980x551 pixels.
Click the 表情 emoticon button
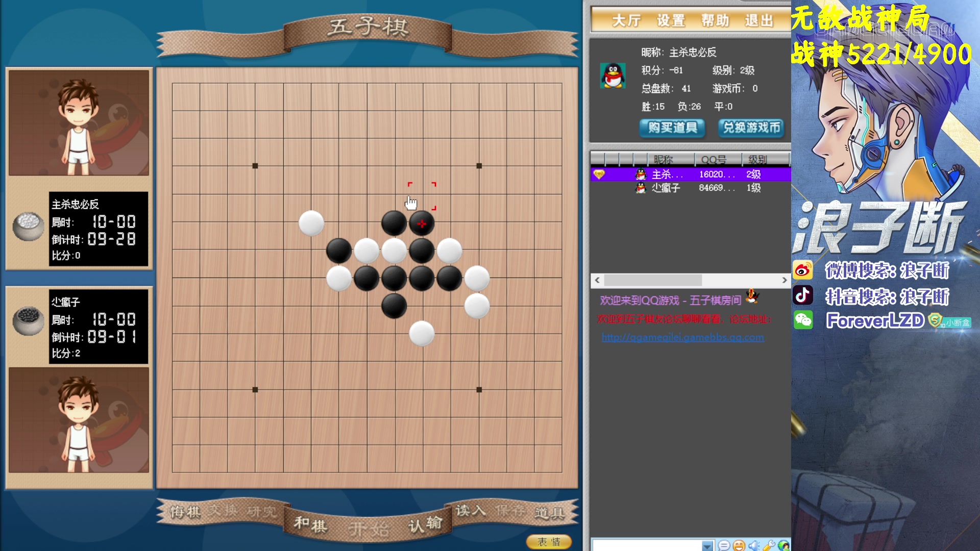click(x=549, y=542)
